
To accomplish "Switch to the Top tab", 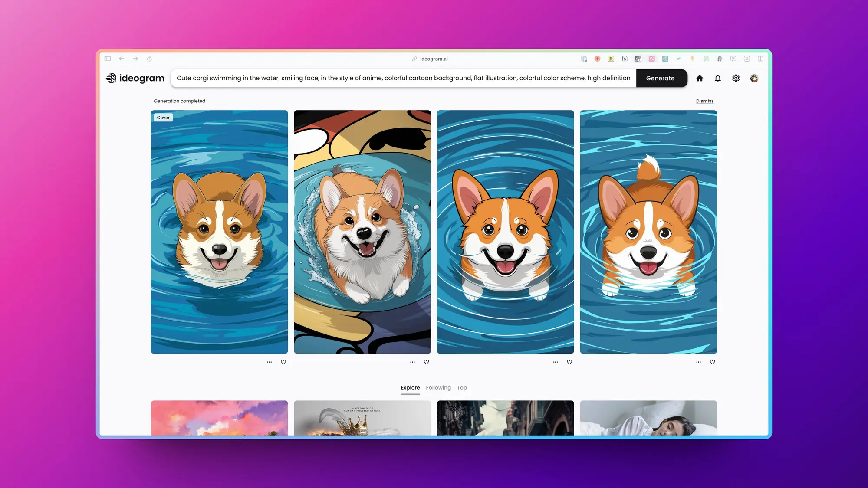I will pyautogui.click(x=462, y=387).
